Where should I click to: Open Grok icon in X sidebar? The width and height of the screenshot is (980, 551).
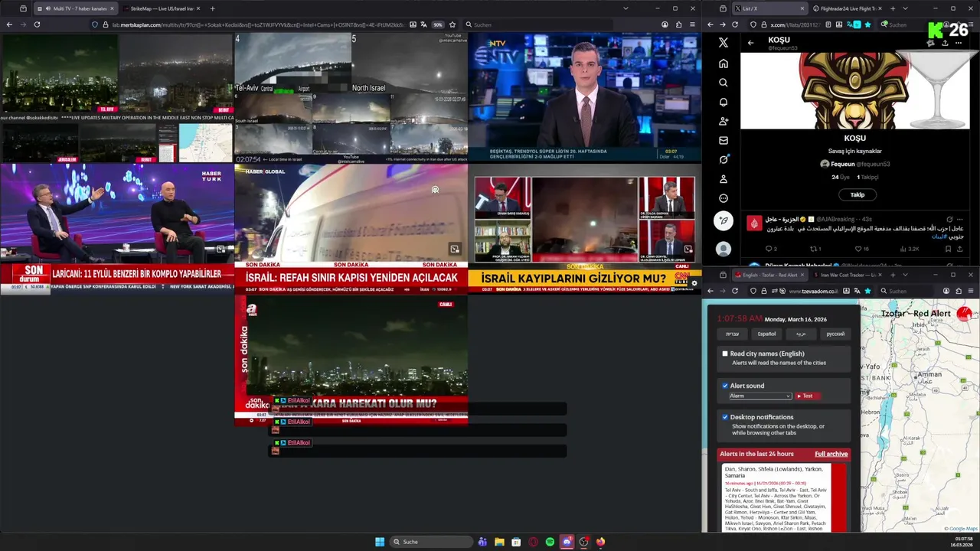723,159
